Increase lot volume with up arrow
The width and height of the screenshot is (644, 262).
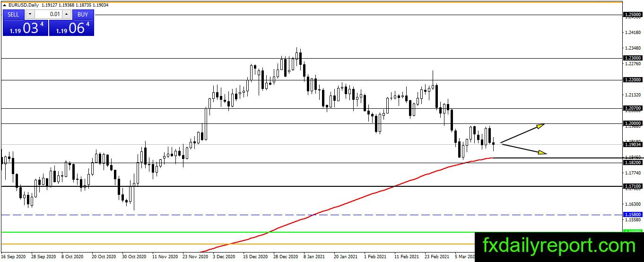click(x=66, y=14)
